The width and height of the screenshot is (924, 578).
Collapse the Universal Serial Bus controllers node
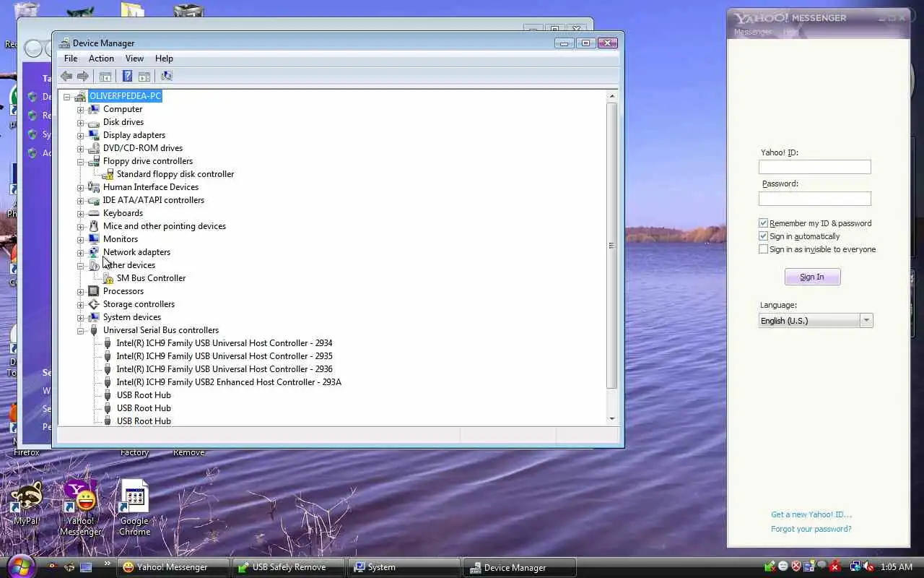click(81, 331)
